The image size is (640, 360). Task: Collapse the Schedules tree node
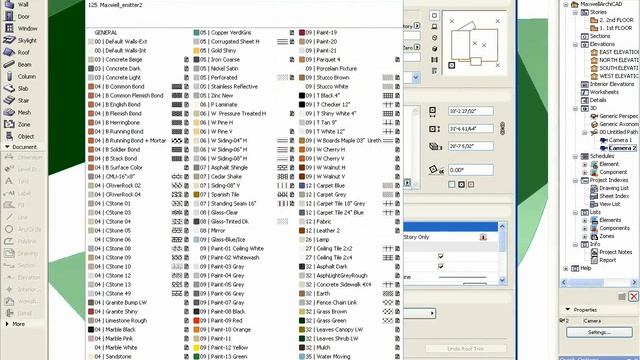pos(575,156)
